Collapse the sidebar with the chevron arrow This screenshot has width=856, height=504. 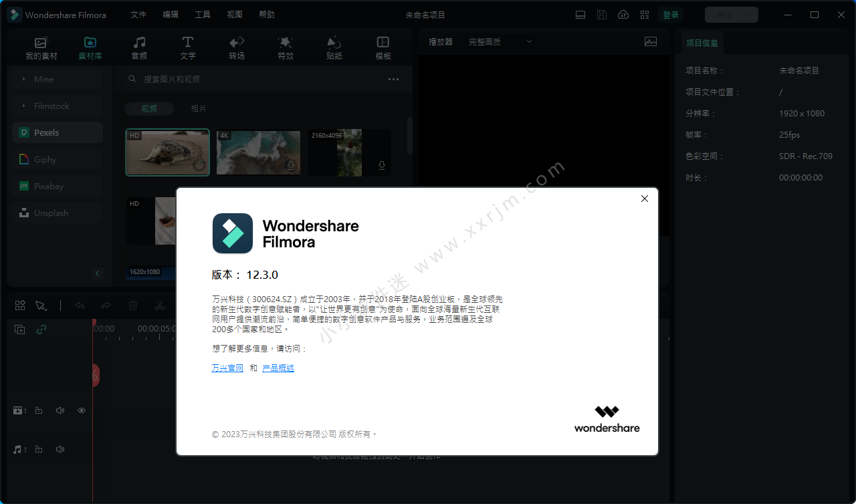point(97,273)
